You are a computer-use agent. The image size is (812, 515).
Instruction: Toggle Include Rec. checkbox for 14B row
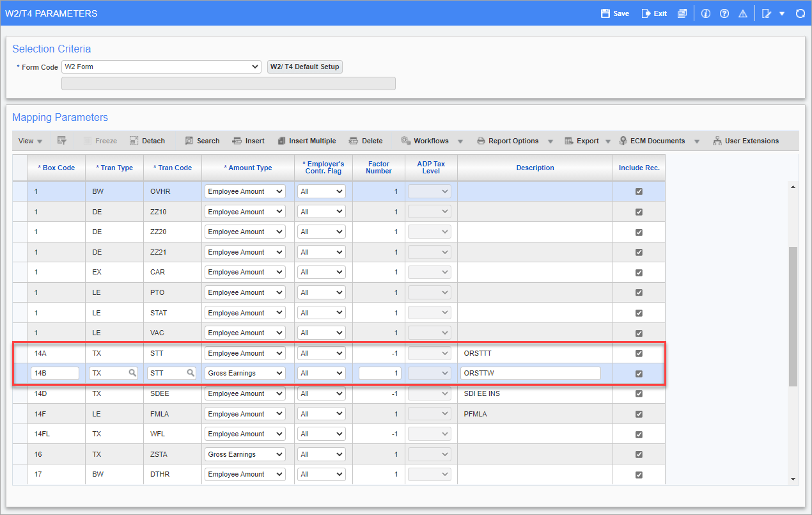(x=639, y=374)
